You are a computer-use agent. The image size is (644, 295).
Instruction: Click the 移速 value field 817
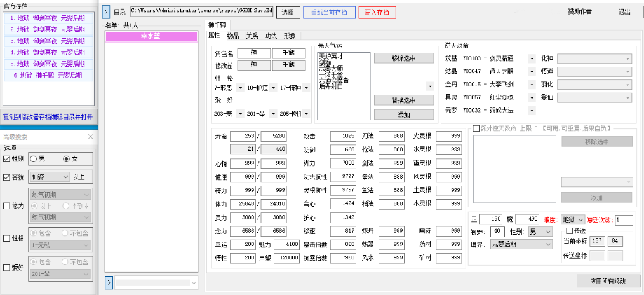coord(343,231)
